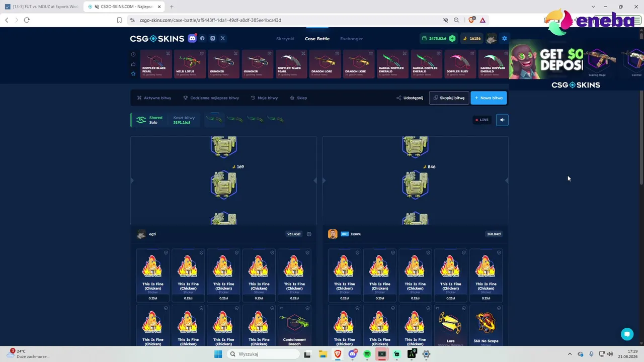Open File Explorer from the taskbar
Image resolution: width=644 pixels, height=362 pixels.
tap(323, 354)
